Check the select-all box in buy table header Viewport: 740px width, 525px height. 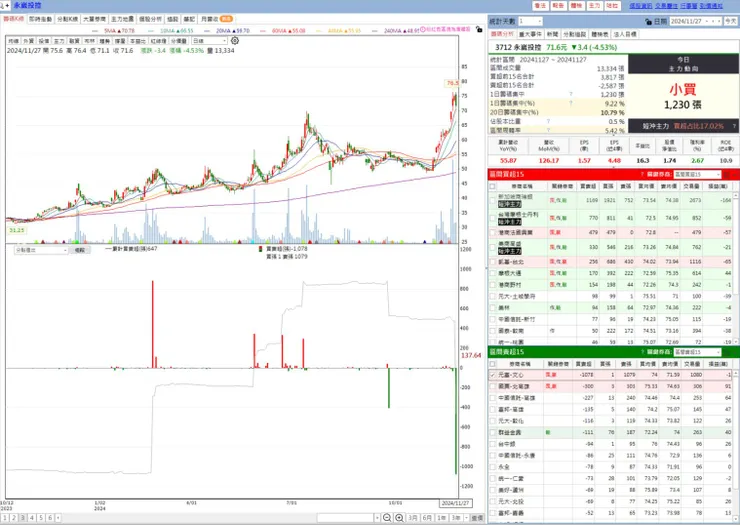coord(492,186)
